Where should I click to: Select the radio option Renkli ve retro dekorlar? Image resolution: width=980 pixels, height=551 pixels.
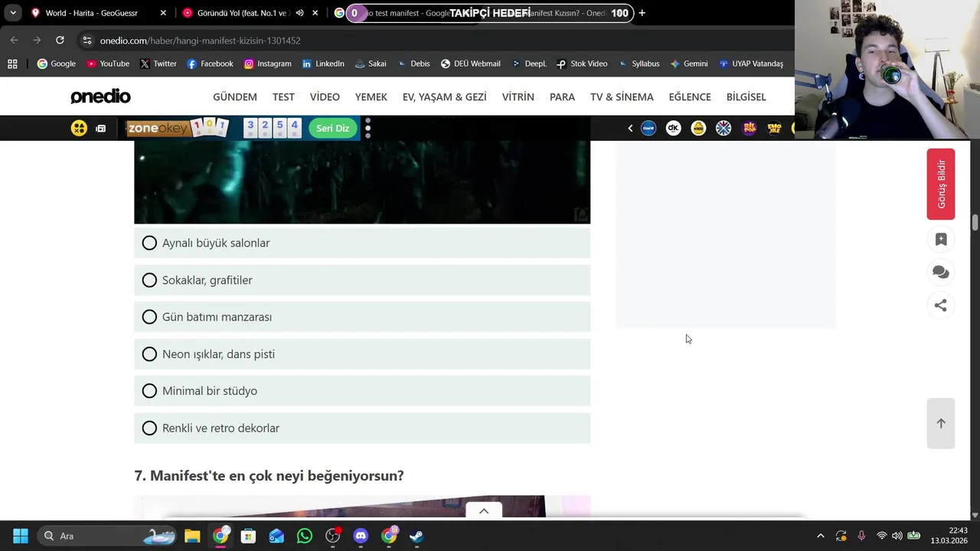362,428
